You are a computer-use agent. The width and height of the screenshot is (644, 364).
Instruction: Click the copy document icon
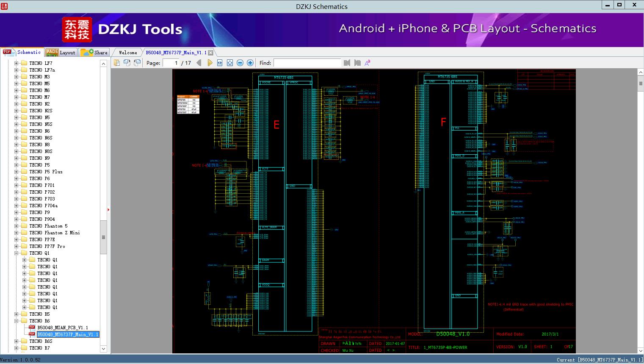tap(116, 63)
